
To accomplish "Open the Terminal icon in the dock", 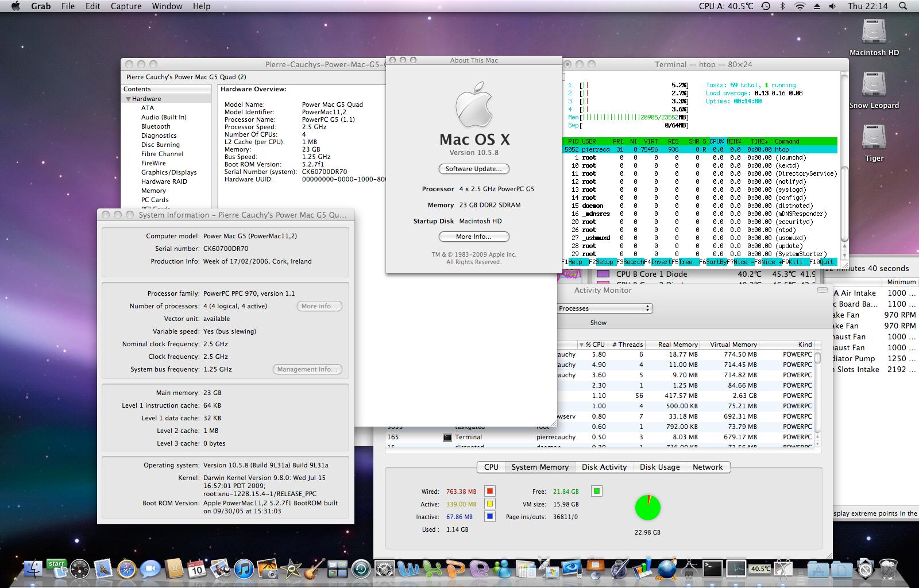I will 712,568.
